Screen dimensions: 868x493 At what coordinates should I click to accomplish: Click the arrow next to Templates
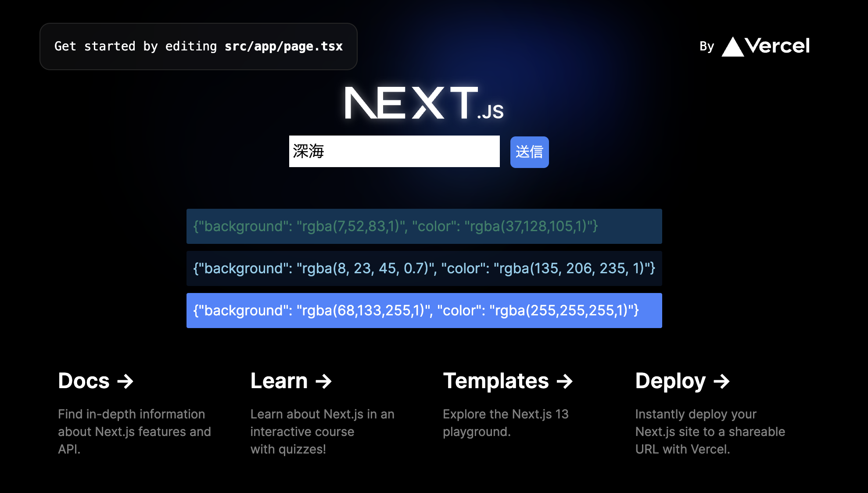[564, 381]
